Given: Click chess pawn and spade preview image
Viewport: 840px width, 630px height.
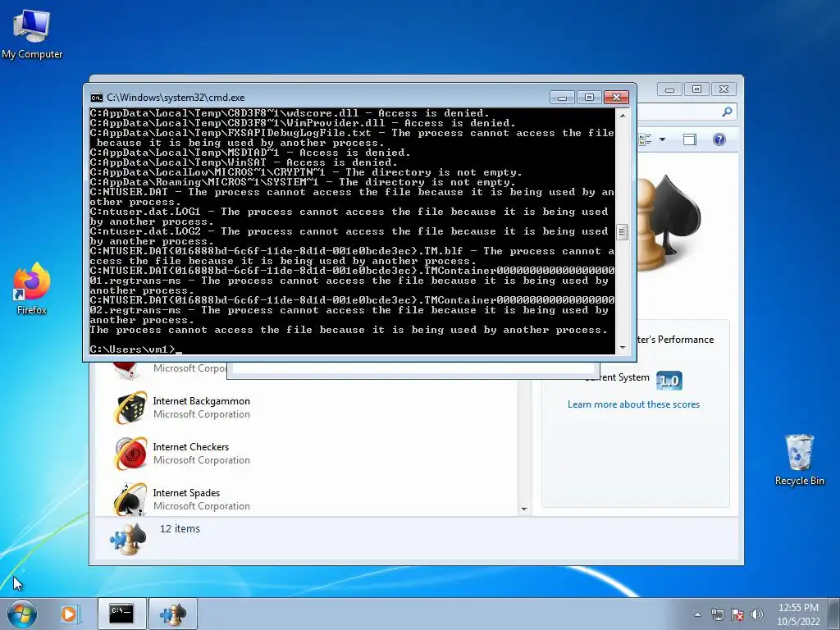Looking at the screenshot, I should tap(669, 222).
